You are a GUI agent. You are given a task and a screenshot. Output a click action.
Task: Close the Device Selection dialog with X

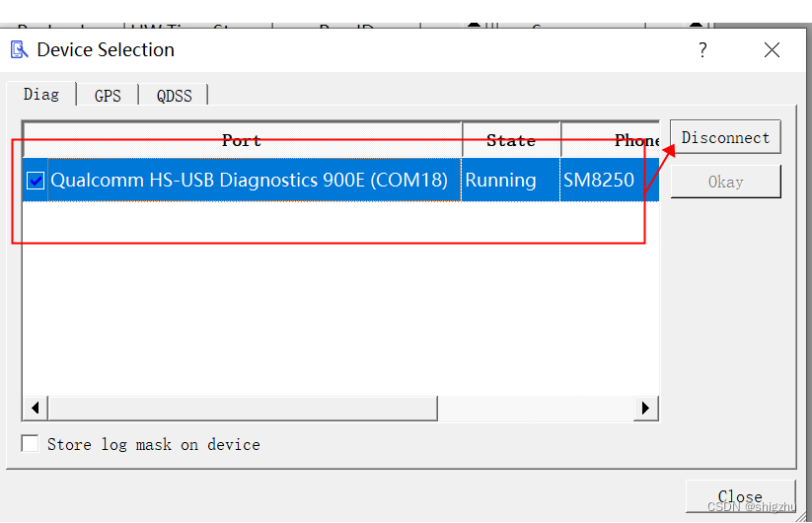(x=772, y=50)
